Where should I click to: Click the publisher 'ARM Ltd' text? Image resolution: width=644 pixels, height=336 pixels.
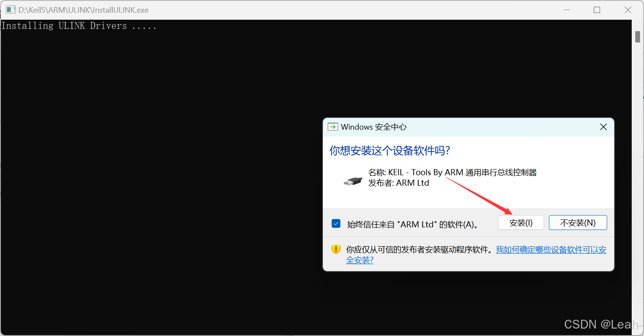[399, 183]
